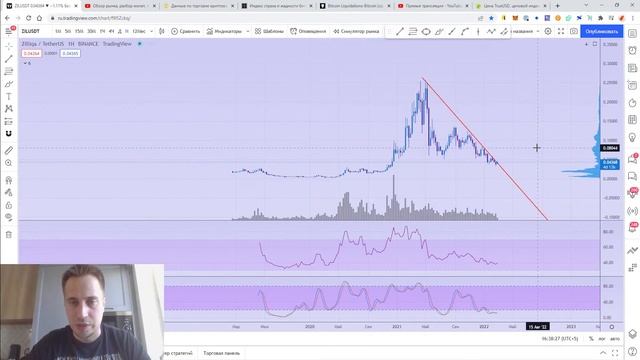Toggle percent scale button
The width and height of the screenshot is (640, 360).
point(591,339)
